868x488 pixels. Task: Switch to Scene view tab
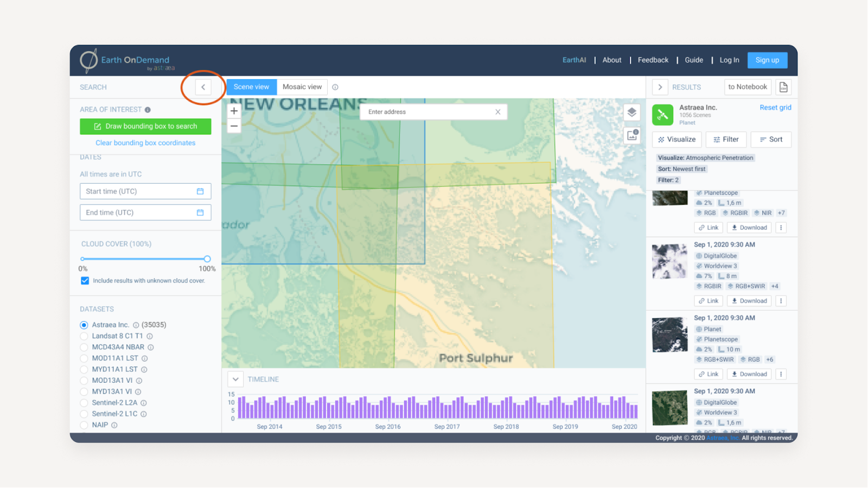point(251,87)
